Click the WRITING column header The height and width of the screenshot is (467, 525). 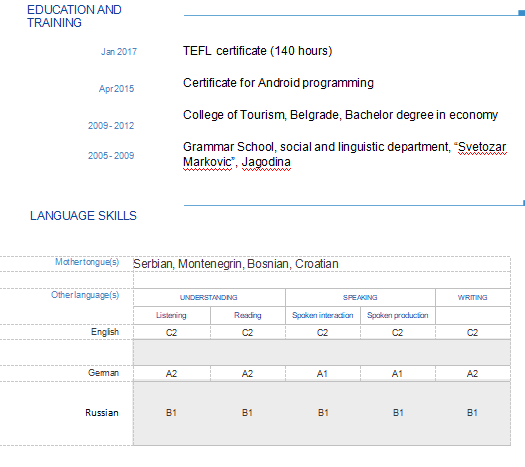pos(473,297)
